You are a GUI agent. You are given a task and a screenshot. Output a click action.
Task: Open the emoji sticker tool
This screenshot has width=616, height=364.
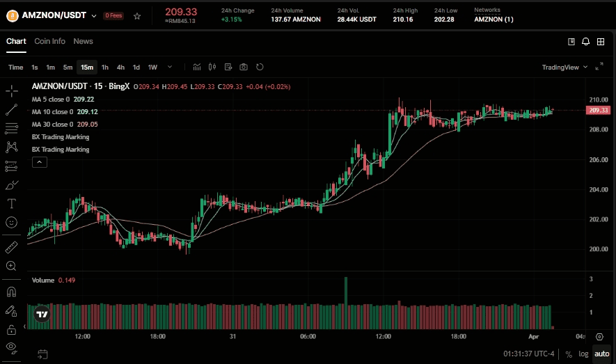tap(12, 222)
